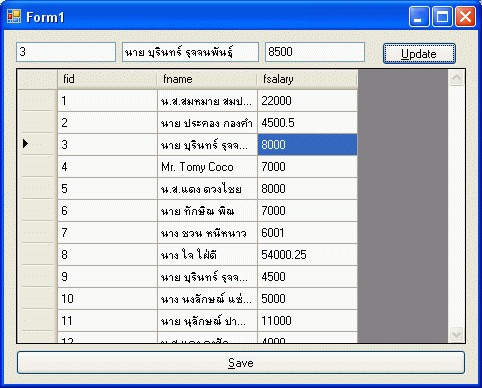Screen dimensions: 482x388
Task: Select the name cell in row 5
Action: click(207, 189)
